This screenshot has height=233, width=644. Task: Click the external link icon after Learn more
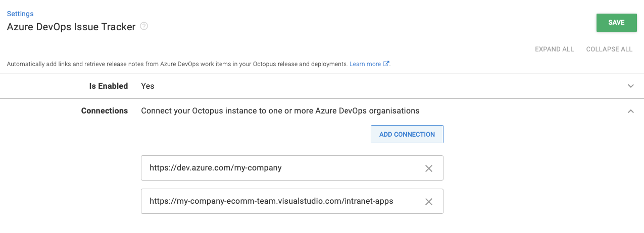click(x=386, y=64)
